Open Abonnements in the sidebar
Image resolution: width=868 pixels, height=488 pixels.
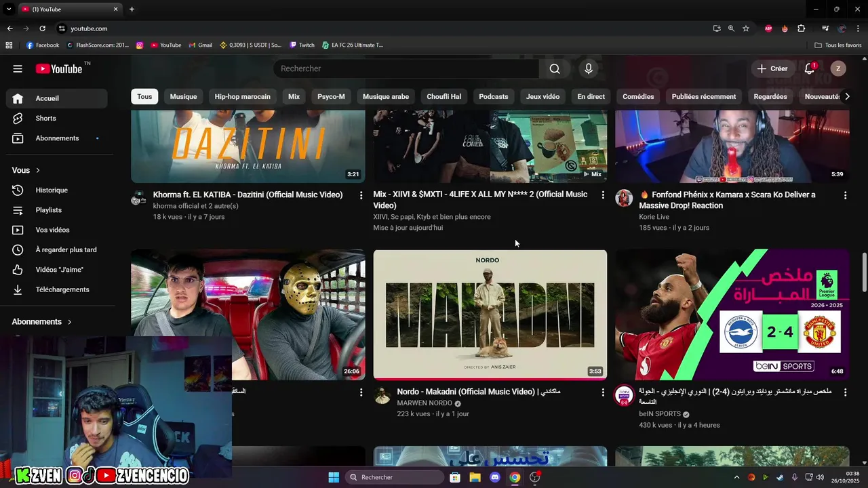point(57,138)
